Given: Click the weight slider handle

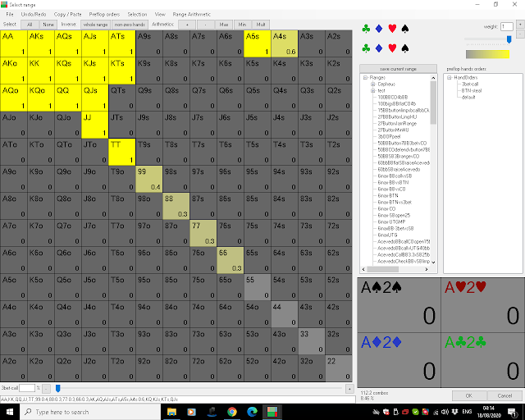Looking at the screenshot, I should pos(509,39).
